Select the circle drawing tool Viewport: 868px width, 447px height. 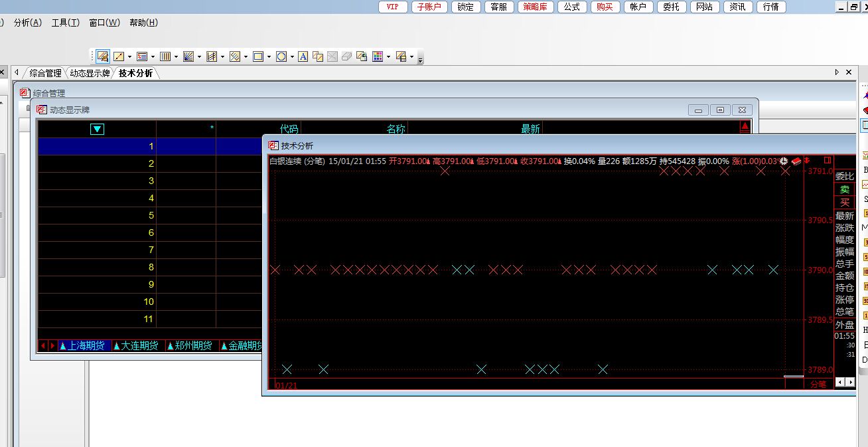pos(281,57)
